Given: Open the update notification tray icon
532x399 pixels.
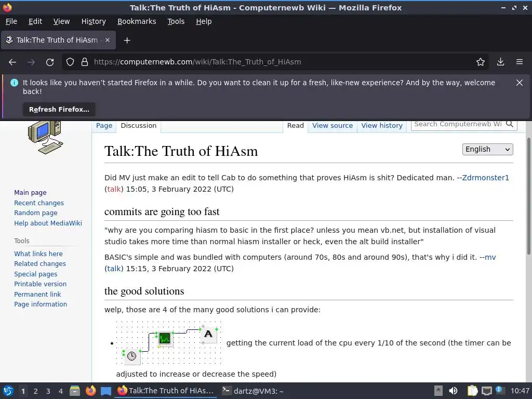Looking at the screenshot, I should pos(499,390).
